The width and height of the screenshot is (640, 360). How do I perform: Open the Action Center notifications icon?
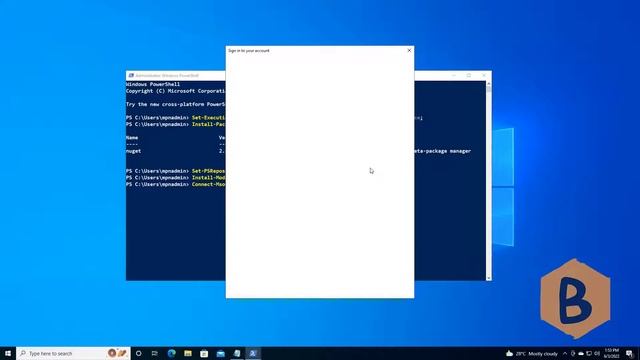pyautogui.click(x=629, y=353)
